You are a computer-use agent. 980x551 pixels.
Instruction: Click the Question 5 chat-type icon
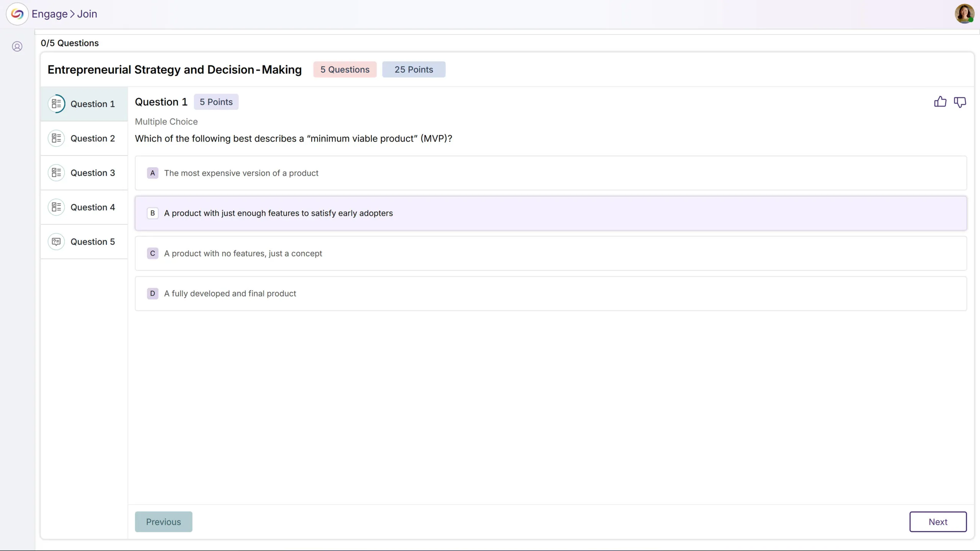[56, 242]
